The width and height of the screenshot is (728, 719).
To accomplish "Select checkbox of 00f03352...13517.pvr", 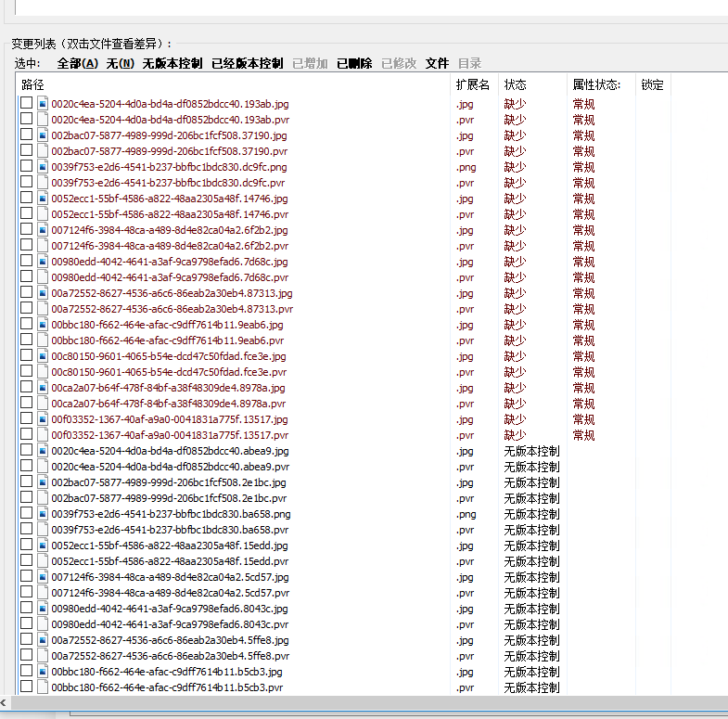I will click(27, 434).
